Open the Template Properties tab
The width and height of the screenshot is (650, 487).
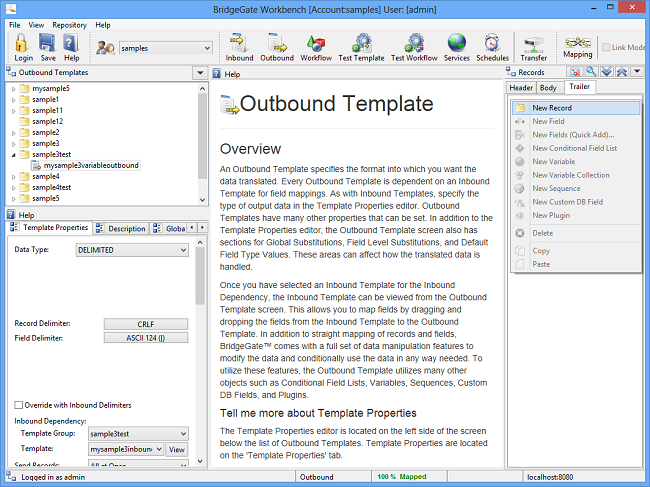[49, 227]
